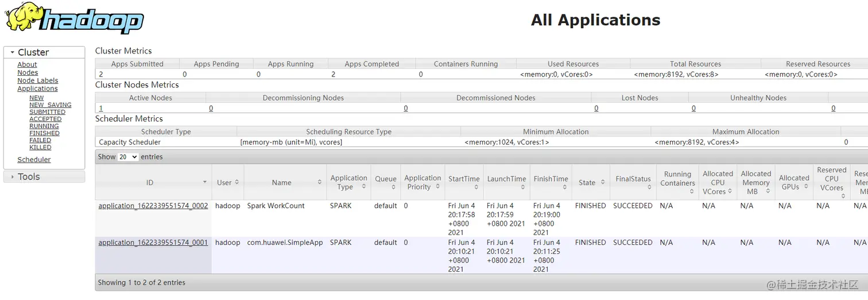Screen dimensions: 868x300
Task: Filter applications by FAILED state
Action: (40, 140)
